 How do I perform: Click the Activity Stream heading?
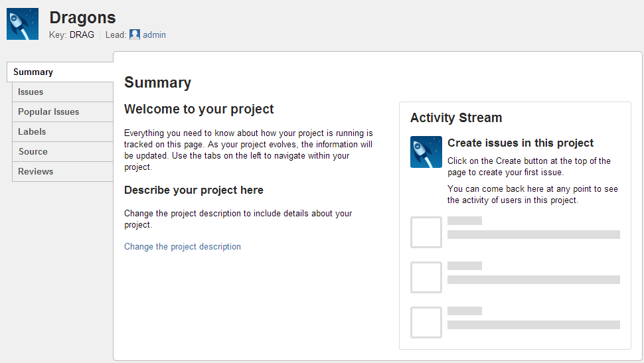(456, 118)
